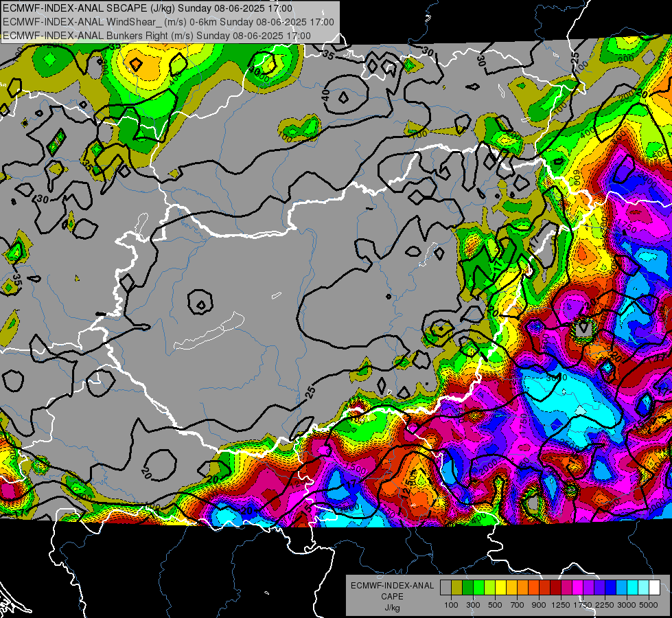This screenshot has width=672, height=618.
Task: Click the WindShear 0-6km header line
Action: tap(168, 22)
